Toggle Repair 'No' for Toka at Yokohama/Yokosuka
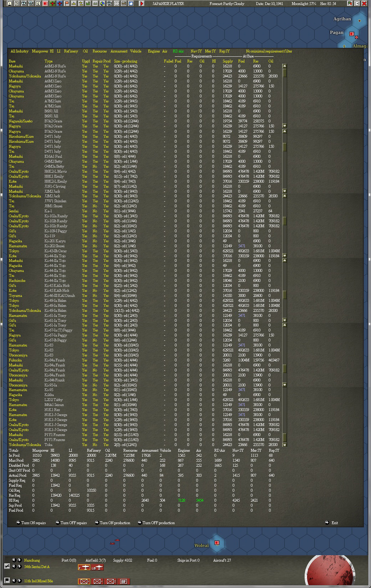The image size is (371, 588). coord(95,445)
